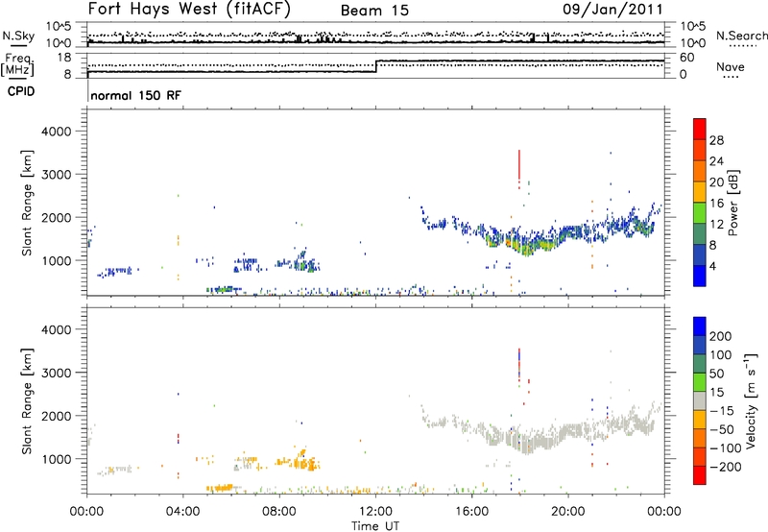The height and width of the screenshot is (532, 768).
Task: Click the "normal 150 RF" CPID text
Action: (x=135, y=95)
